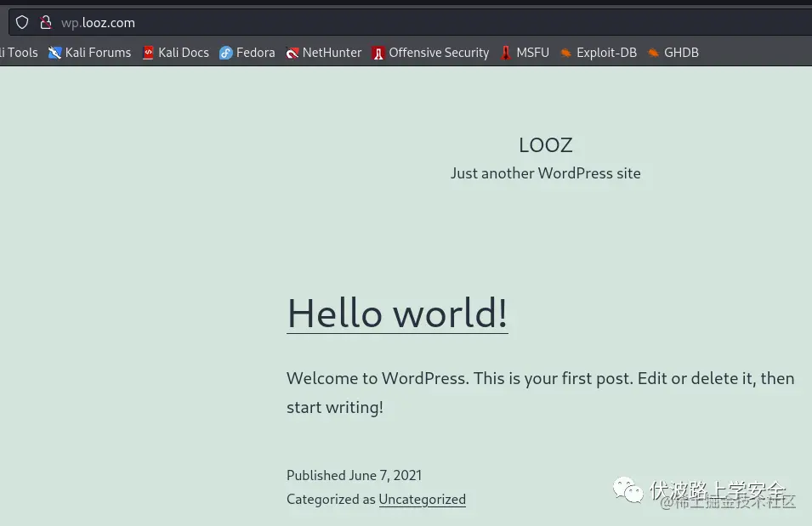This screenshot has height=526, width=812.
Task: Open the insecure connection padlock icon
Action: pos(46,22)
